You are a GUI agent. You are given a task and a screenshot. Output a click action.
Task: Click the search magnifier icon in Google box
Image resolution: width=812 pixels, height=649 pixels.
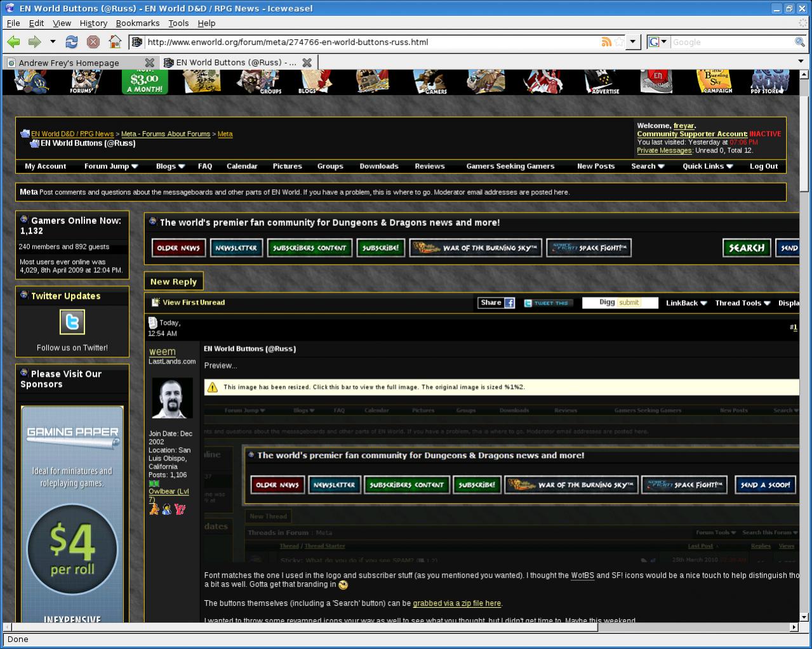click(800, 42)
